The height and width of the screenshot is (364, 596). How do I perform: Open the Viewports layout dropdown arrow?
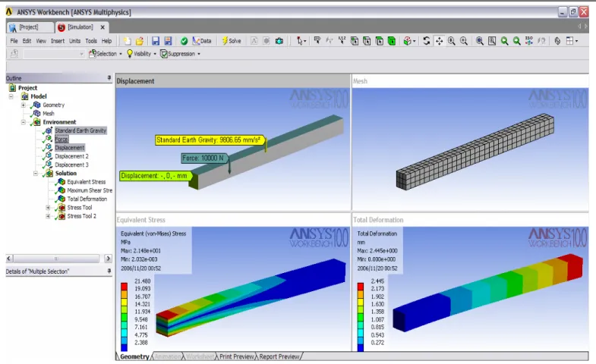[x=576, y=41]
